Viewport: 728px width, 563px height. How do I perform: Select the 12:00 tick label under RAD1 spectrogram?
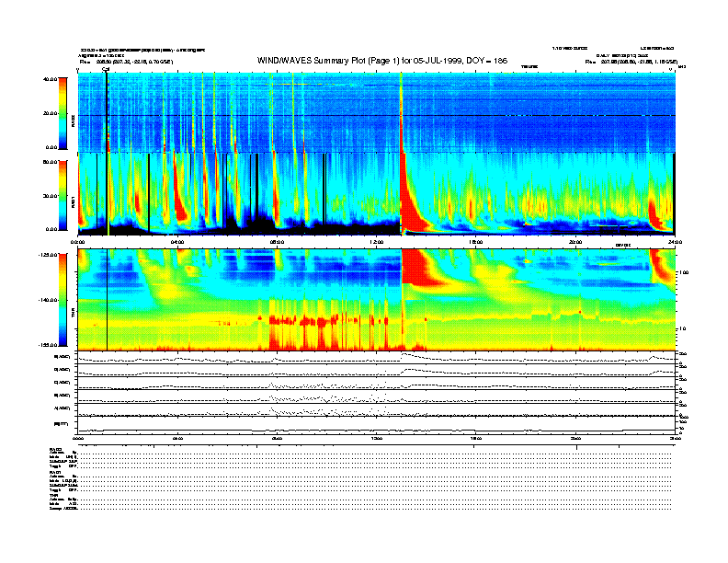tap(377, 242)
